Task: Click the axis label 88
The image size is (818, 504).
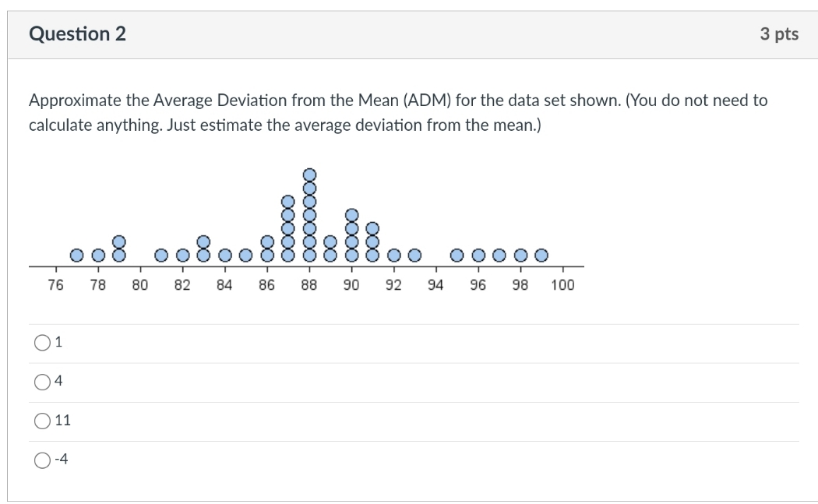Action: [309, 284]
